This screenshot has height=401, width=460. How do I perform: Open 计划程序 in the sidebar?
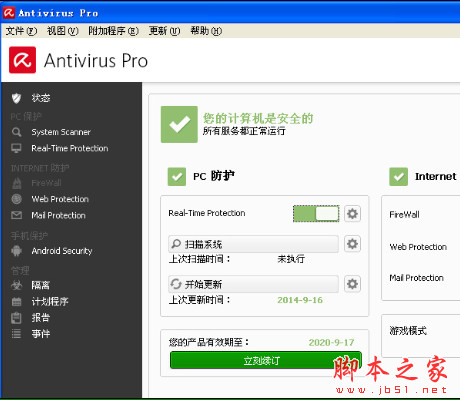coord(50,302)
